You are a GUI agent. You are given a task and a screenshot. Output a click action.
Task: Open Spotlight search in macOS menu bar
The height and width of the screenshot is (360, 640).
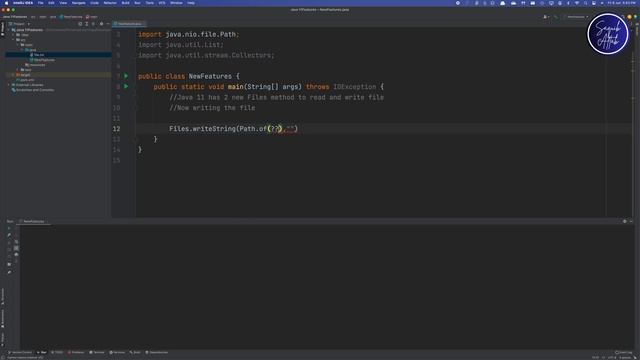pos(585,3)
